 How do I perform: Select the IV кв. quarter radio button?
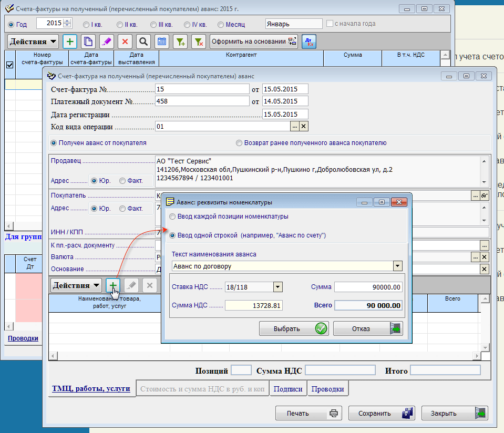pyautogui.click(x=187, y=24)
